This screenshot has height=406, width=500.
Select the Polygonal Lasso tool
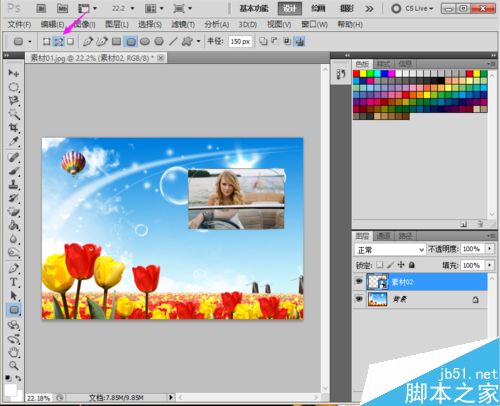coord(14,100)
